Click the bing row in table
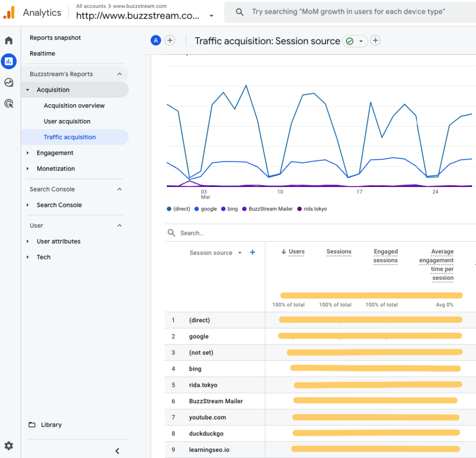 (320, 369)
